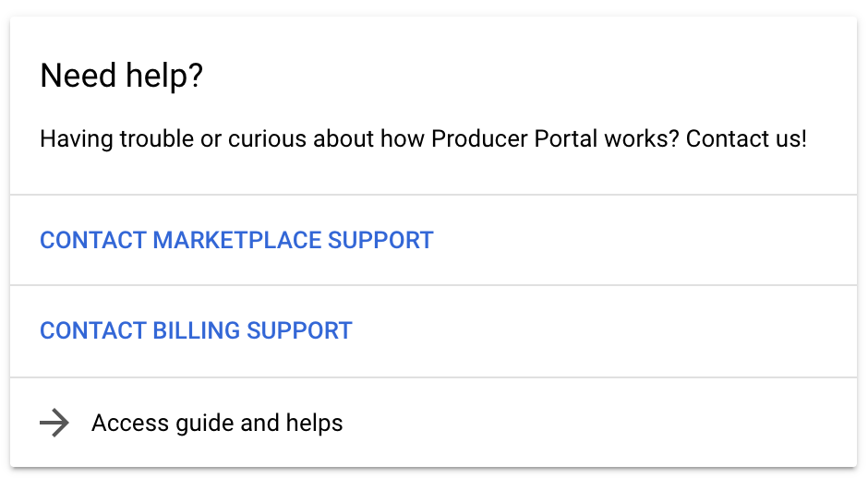The width and height of the screenshot is (868, 478).
Task: Click the word "Access" in the bottom row
Action: 128,424
